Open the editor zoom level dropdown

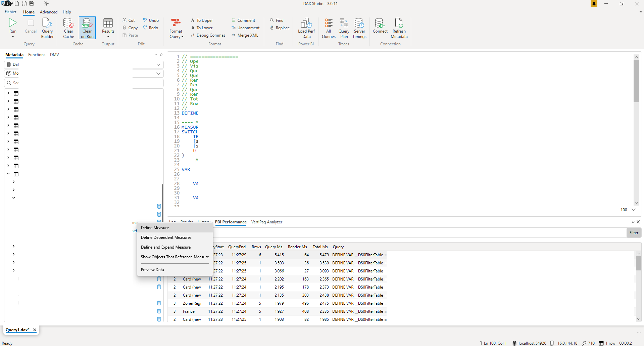point(634,210)
